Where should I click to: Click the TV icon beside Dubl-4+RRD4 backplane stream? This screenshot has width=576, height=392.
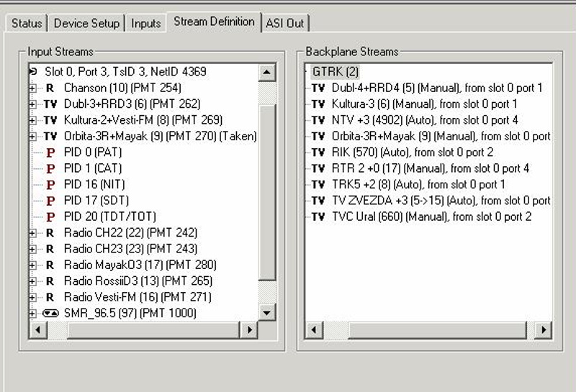click(x=318, y=88)
